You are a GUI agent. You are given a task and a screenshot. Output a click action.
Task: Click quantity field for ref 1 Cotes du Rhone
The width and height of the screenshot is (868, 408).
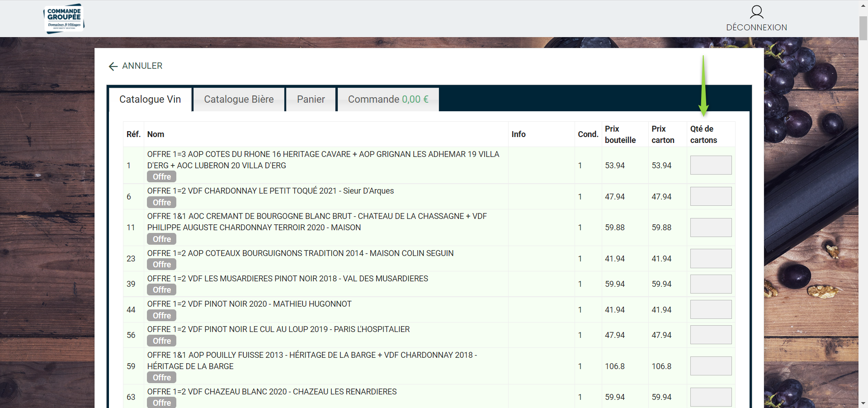point(711,165)
